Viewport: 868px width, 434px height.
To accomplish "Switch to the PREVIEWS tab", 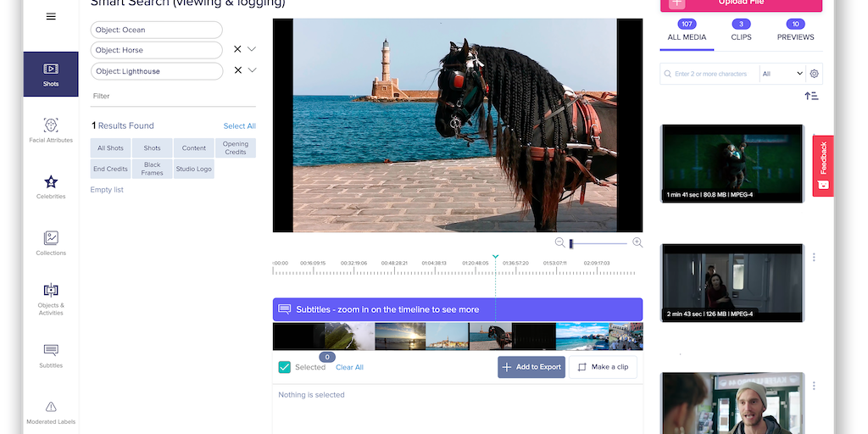I will pos(795,31).
